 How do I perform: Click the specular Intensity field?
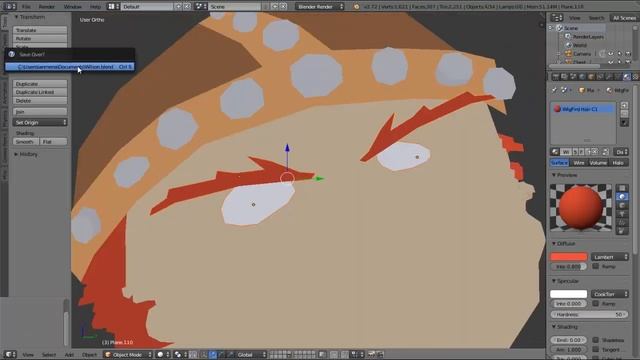pos(569,304)
